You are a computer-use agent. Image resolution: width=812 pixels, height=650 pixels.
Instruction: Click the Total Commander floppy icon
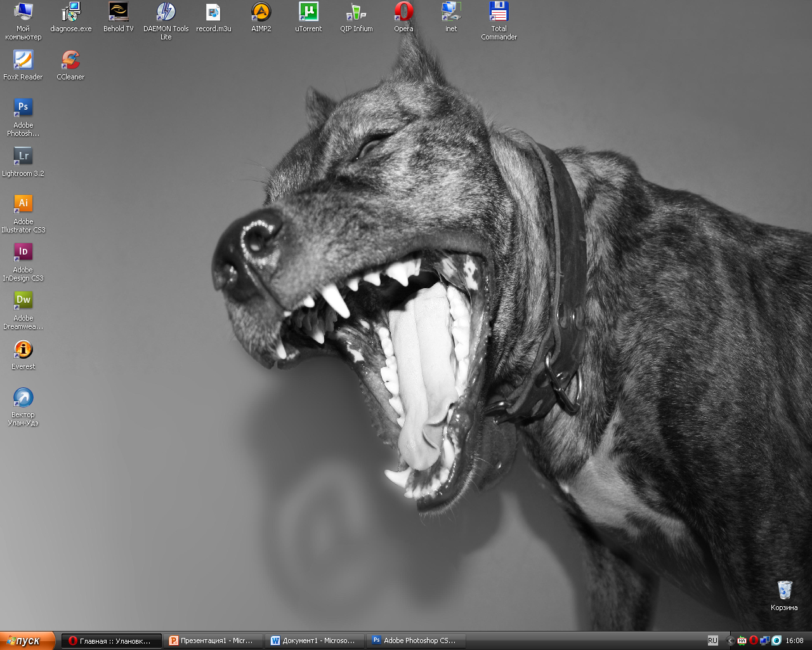[499, 12]
